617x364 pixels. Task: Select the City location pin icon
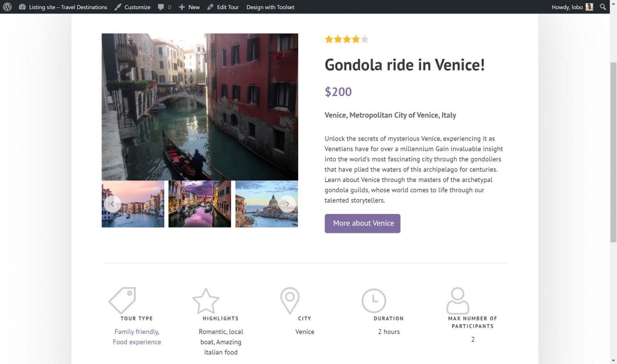(290, 301)
